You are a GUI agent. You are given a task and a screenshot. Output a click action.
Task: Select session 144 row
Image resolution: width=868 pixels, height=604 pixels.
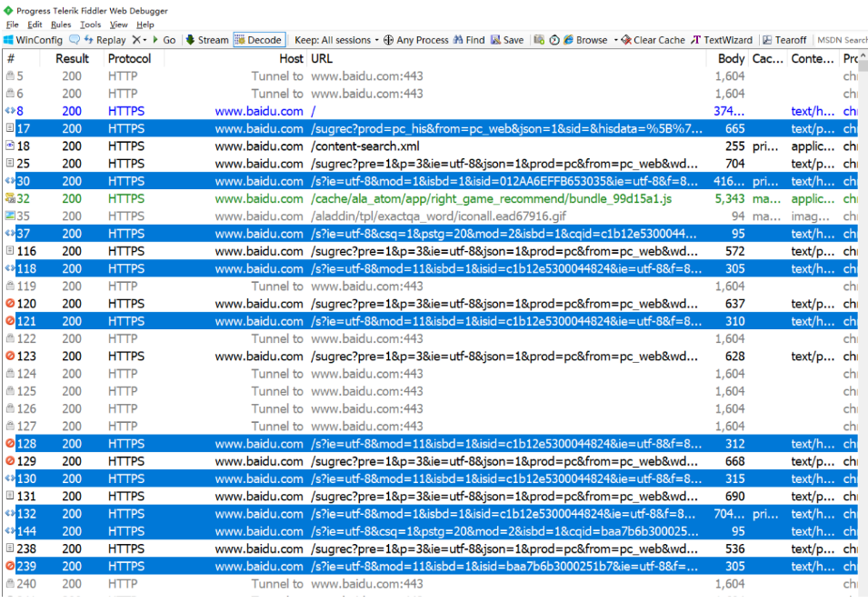(430, 531)
